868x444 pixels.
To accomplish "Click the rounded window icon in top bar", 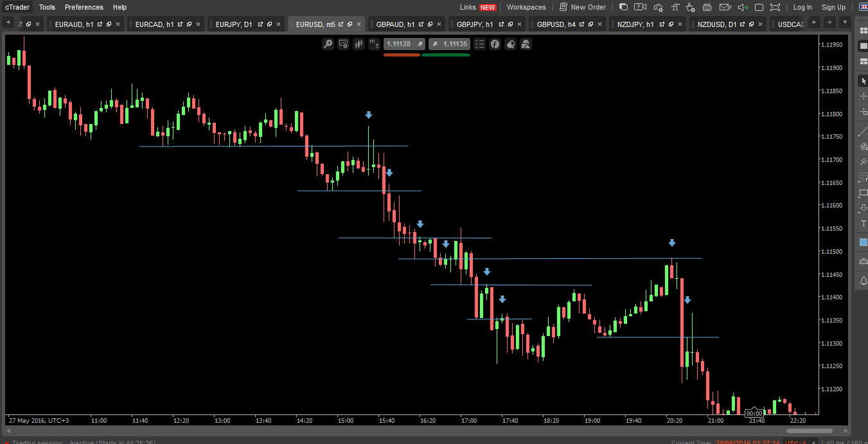I will (x=759, y=7).
